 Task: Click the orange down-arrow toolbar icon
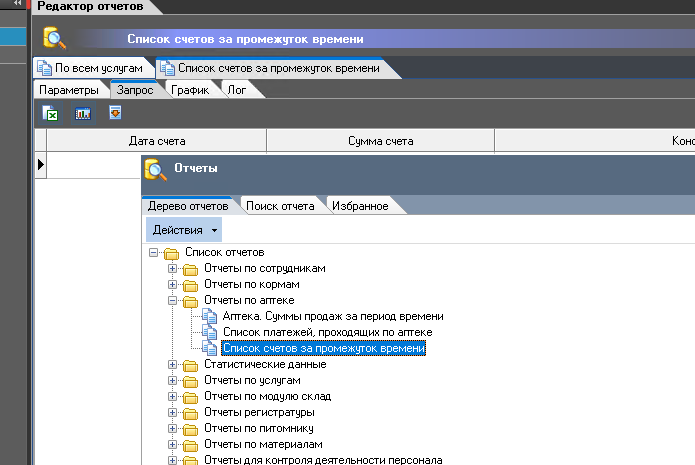pos(115,113)
